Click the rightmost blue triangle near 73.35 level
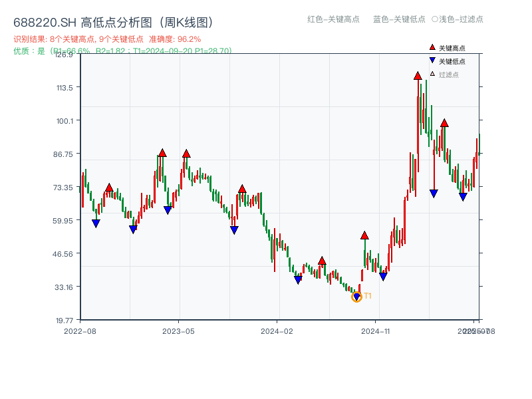This screenshot has height=399, width=532. (464, 196)
